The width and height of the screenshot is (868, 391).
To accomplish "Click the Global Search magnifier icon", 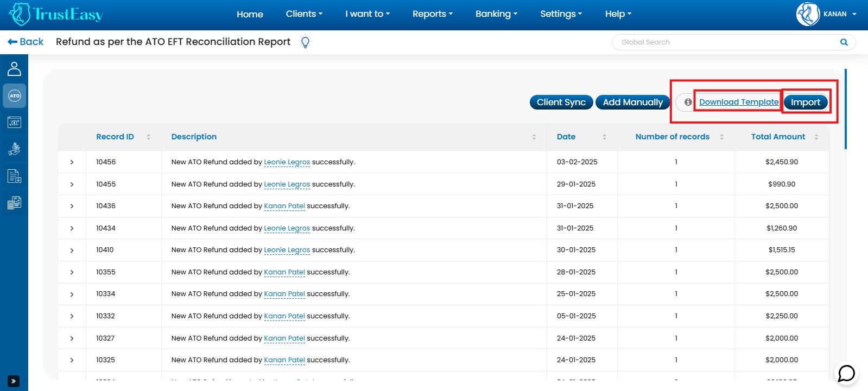I will [844, 42].
